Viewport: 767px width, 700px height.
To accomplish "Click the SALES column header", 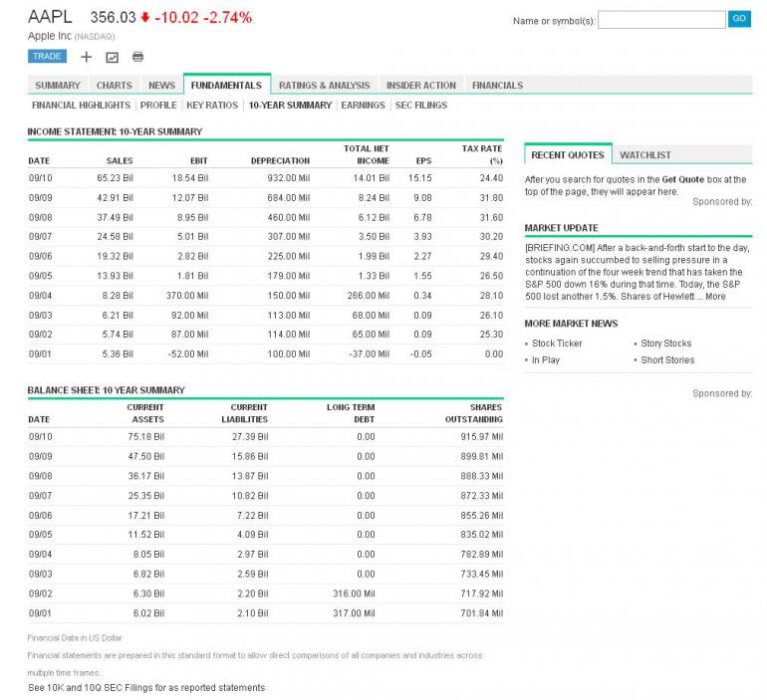I will pyautogui.click(x=120, y=161).
